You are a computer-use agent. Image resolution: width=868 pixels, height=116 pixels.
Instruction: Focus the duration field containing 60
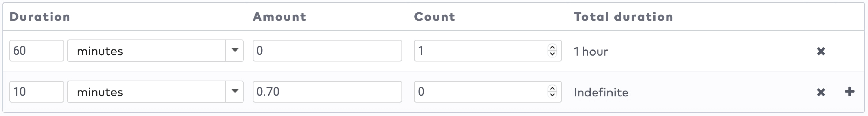(x=36, y=51)
